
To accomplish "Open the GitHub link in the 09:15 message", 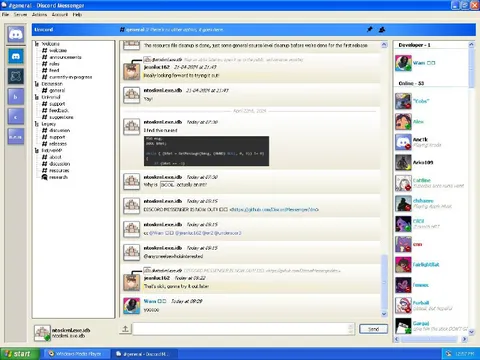I will 274,209.
